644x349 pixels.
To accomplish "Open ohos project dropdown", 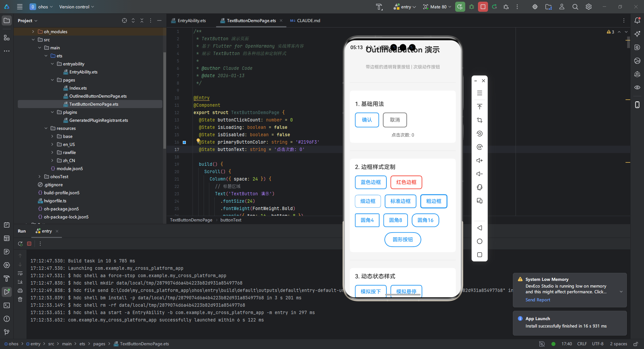I will click(x=41, y=7).
